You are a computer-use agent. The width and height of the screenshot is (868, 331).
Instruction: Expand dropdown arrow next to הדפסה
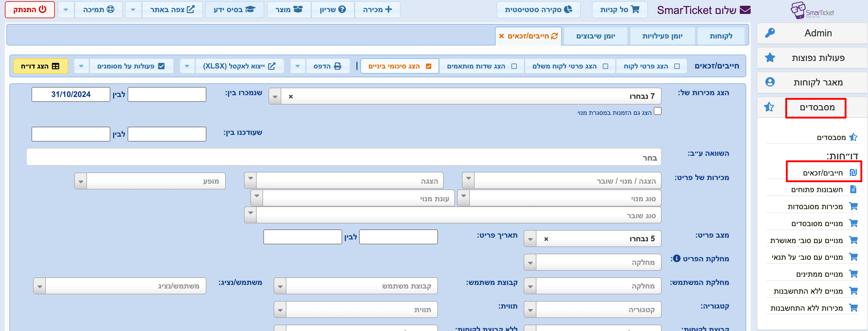pos(298,66)
